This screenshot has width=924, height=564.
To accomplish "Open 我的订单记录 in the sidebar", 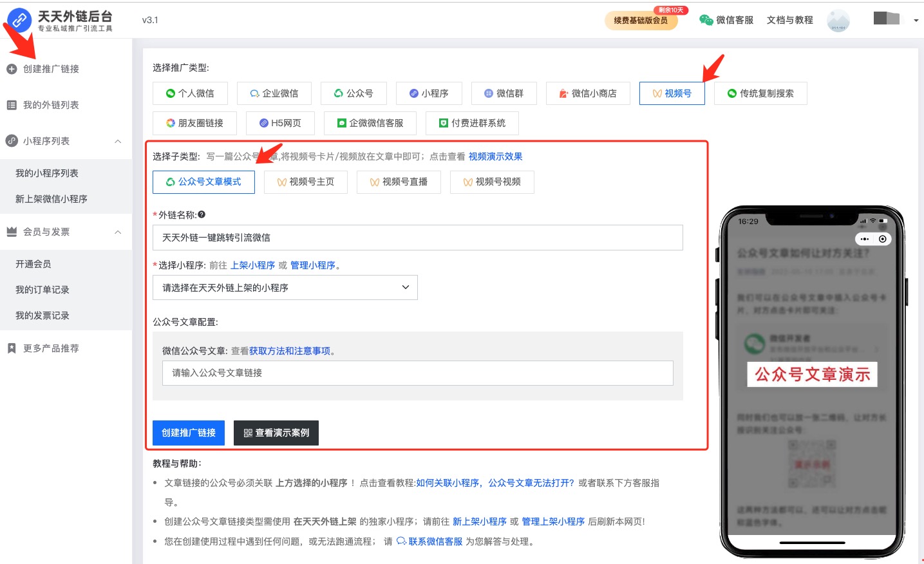I will [x=42, y=290].
